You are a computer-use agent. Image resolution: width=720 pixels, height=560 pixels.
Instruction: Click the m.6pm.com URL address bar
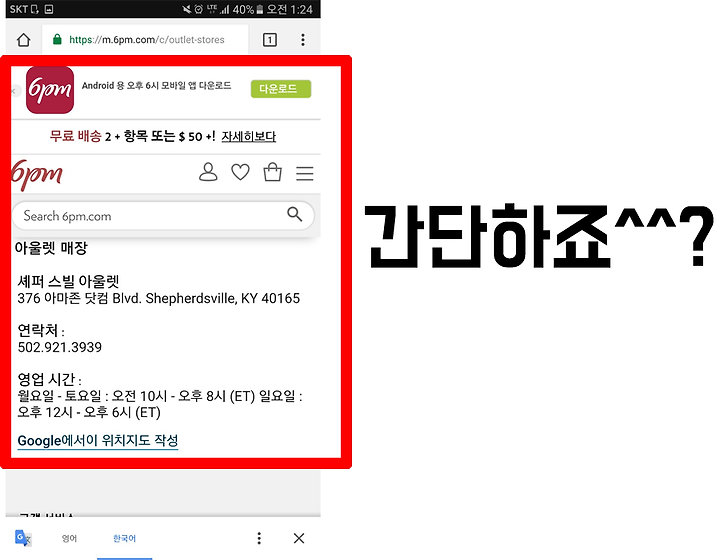(x=145, y=40)
